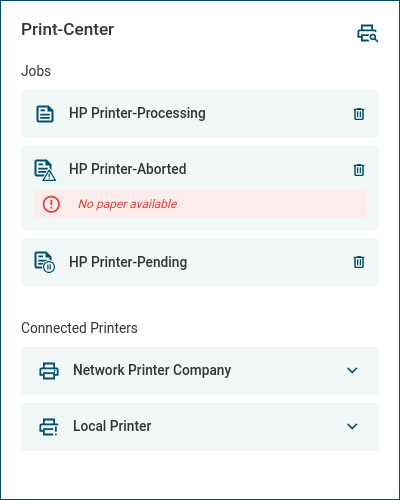
Task: Delete the HP Printer-Processing job
Action: tap(359, 114)
